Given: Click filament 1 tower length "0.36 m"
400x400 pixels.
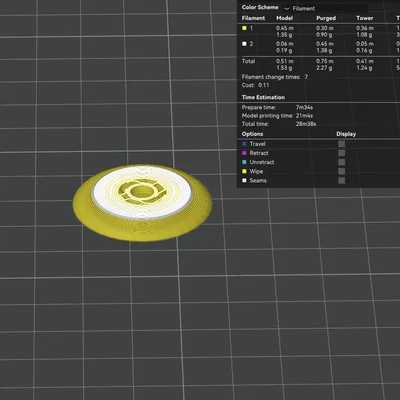Looking at the screenshot, I should point(365,28).
